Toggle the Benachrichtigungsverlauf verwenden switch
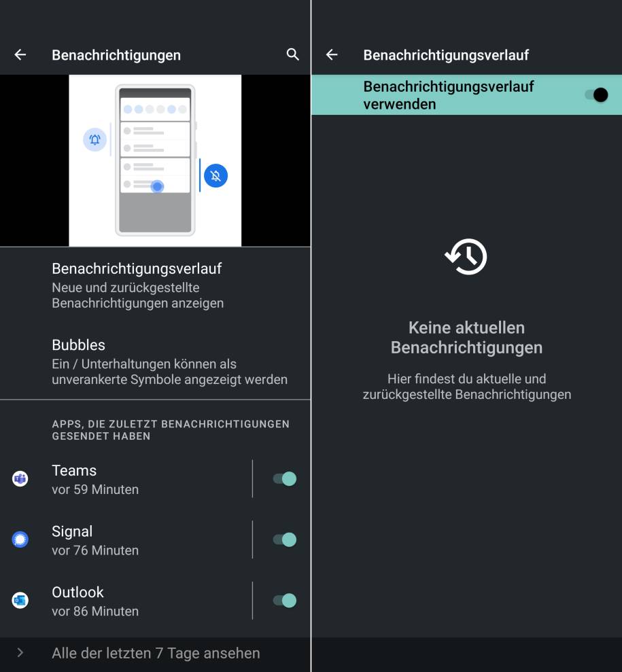 coord(597,94)
